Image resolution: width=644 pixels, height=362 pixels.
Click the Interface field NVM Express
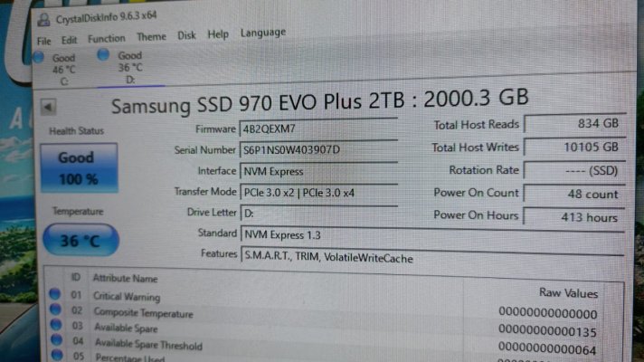click(318, 171)
